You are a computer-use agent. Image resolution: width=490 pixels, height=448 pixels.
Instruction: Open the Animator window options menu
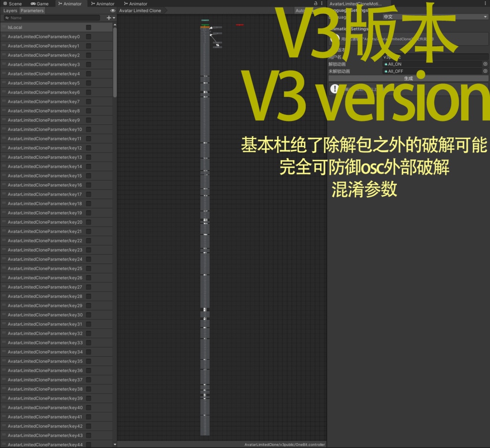point(322,3)
